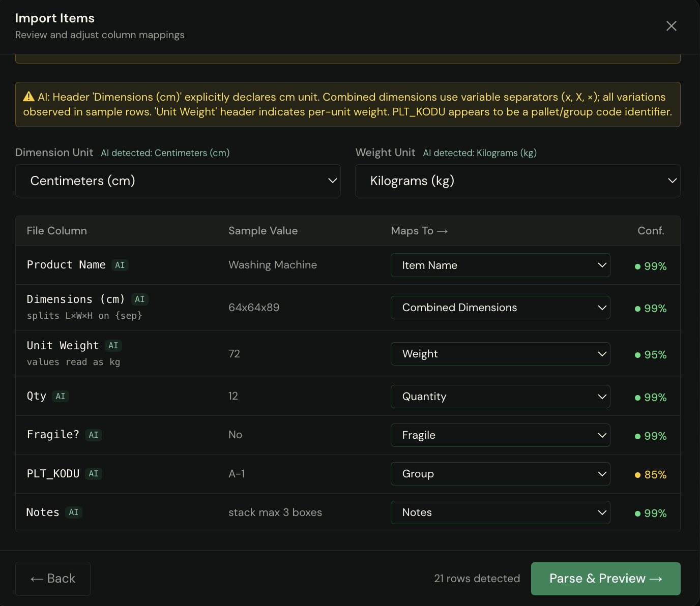Click the 99% confidence value for Product Name
Image resolution: width=700 pixels, height=606 pixels.
655,266
